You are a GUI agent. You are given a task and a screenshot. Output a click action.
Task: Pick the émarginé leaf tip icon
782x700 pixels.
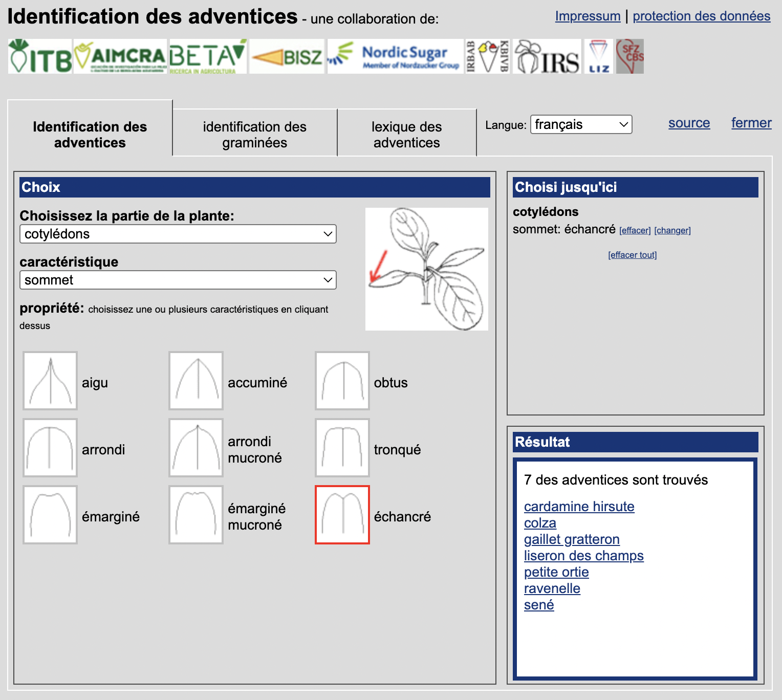click(50, 515)
